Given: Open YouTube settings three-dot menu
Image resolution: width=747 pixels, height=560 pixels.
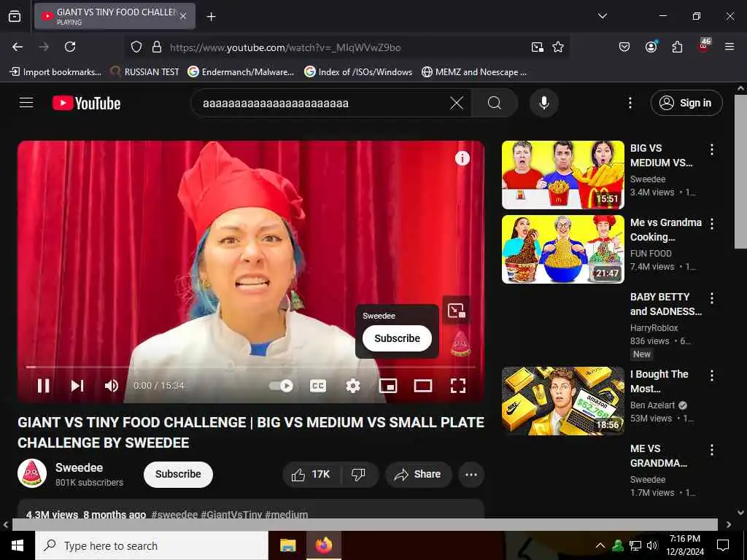Looking at the screenshot, I should pos(630,103).
